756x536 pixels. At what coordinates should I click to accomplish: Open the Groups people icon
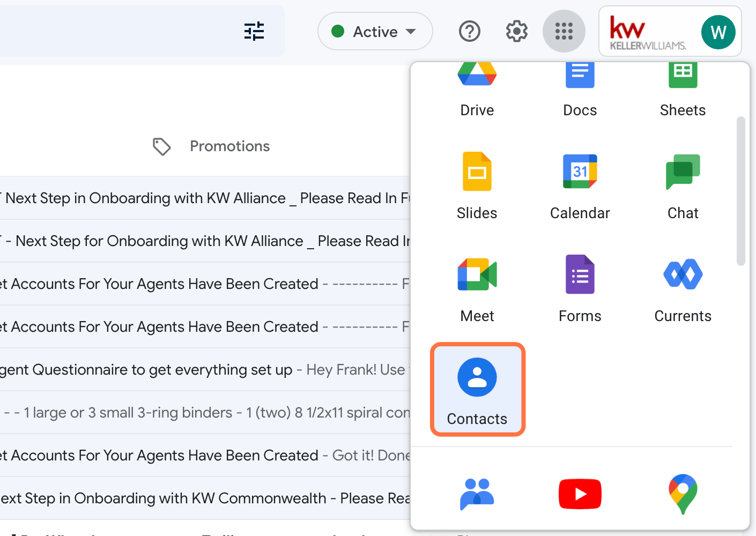click(477, 494)
